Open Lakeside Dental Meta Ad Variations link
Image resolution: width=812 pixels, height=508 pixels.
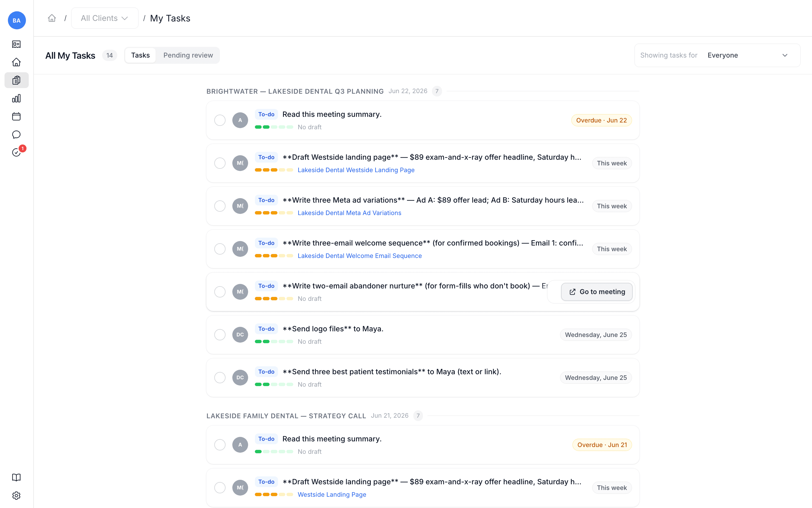pos(349,213)
